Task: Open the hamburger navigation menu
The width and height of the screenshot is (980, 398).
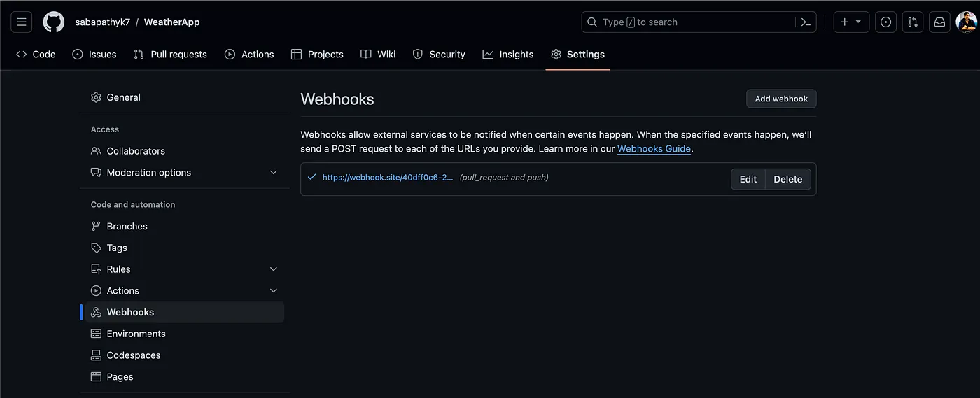Action: click(x=22, y=22)
